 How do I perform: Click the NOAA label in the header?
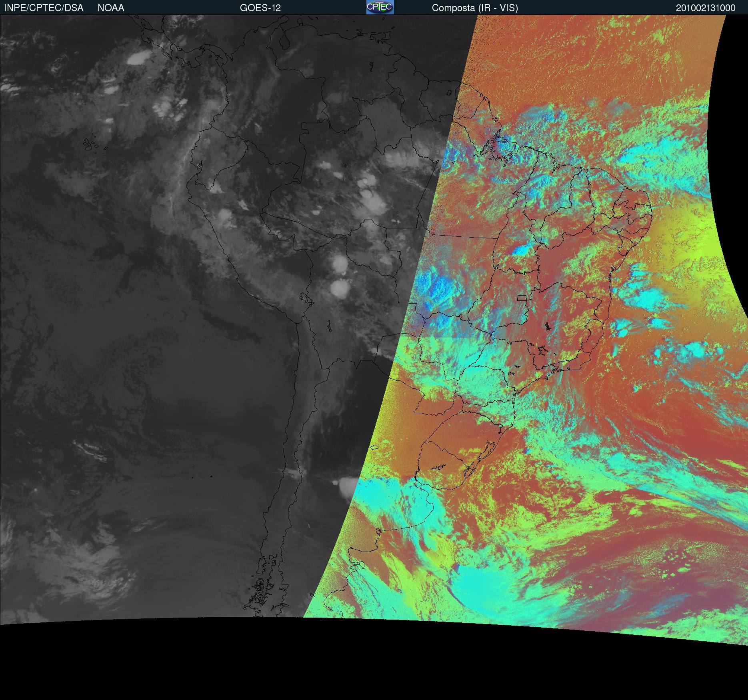pyautogui.click(x=111, y=8)
